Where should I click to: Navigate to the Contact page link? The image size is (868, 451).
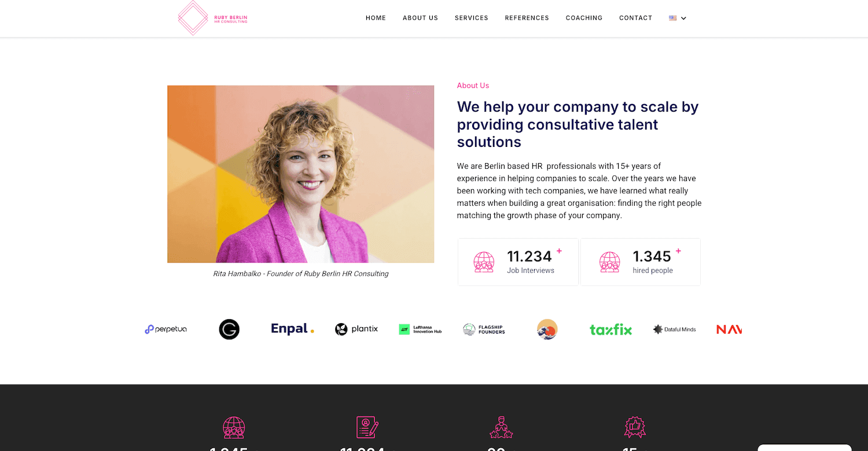coord(635,18)
